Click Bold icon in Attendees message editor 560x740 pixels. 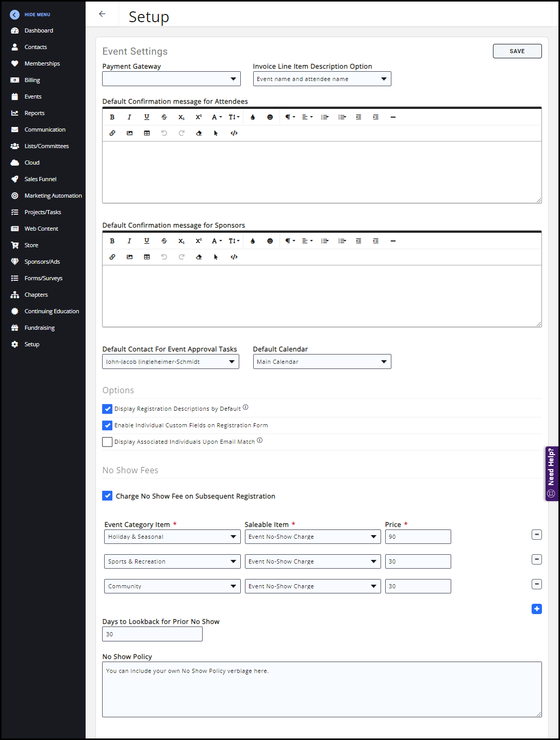pyautogui.click(x=112, y=117)
